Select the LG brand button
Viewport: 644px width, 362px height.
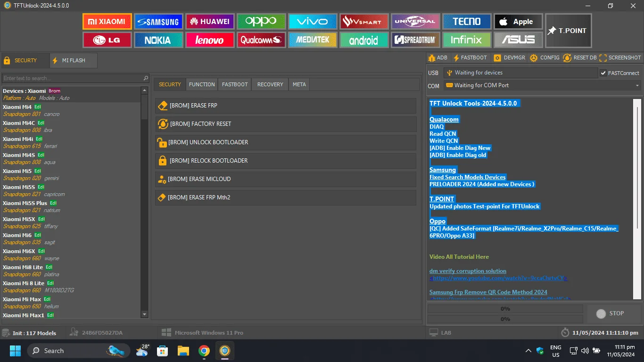click(107, 40)
